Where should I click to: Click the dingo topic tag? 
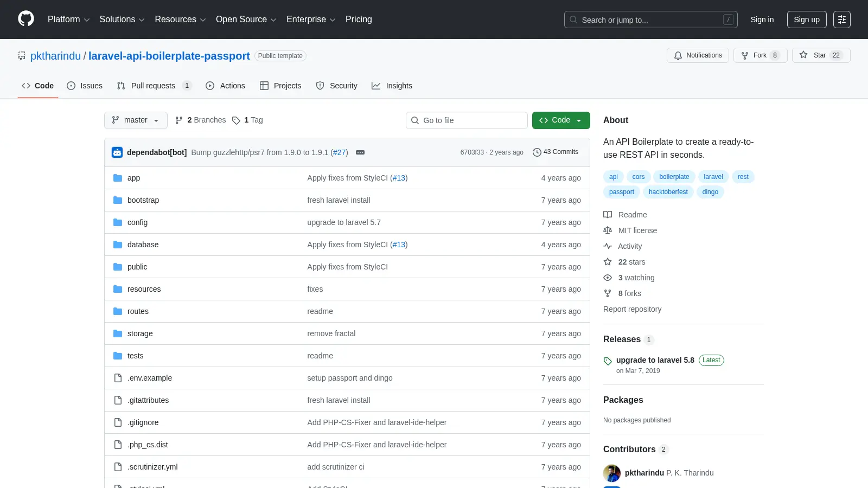point(710,192)
